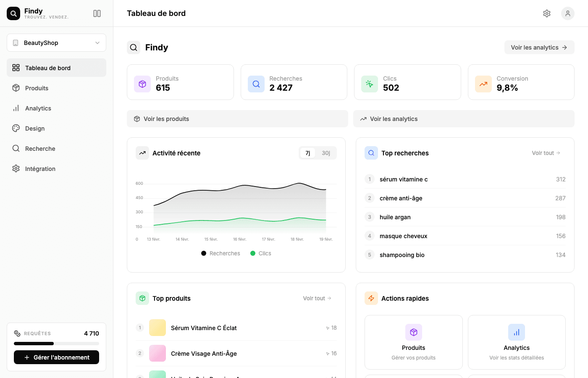
Task: Open Recherche in the sidebar
Action: [x=56, y=148]
